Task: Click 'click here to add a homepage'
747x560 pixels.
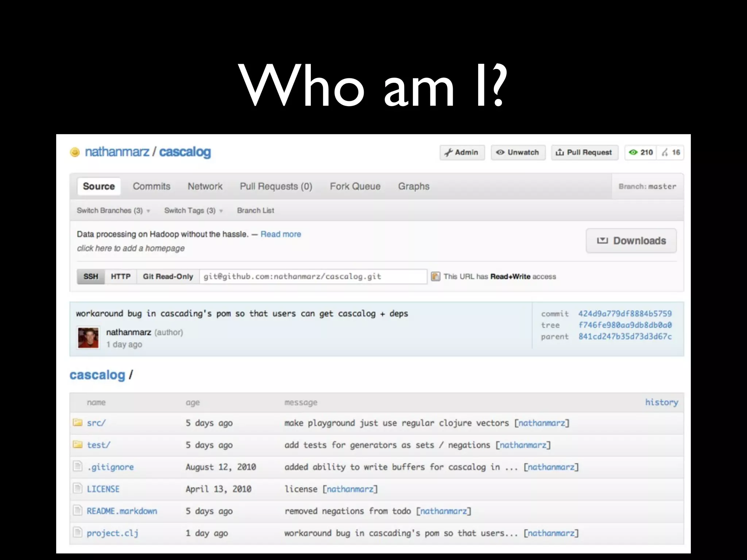Action: tap(131, 248)
